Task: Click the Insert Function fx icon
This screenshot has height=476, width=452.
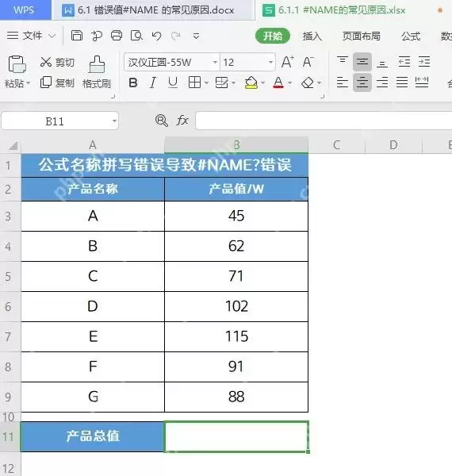Action: pos(182,121)
